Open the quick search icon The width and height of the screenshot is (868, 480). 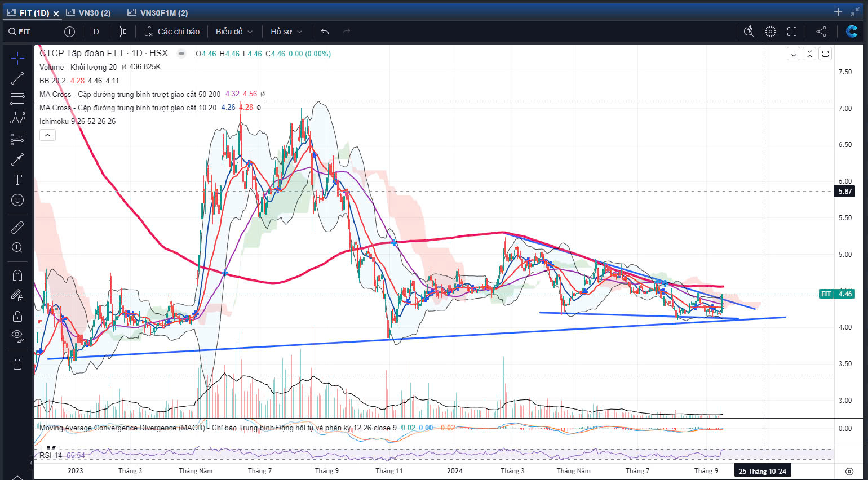(x=749, y=32)
